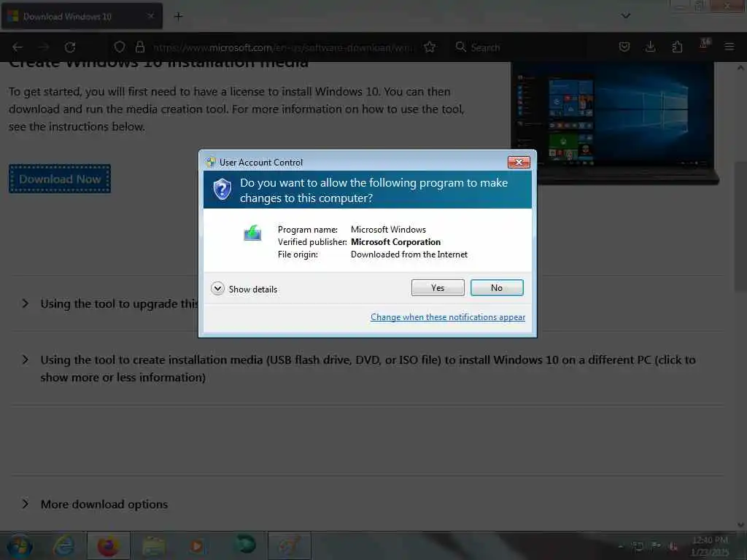This screenshot has width=747, height=560.
Task: Show hidden tray icons arrow
Action: [620, 547]
